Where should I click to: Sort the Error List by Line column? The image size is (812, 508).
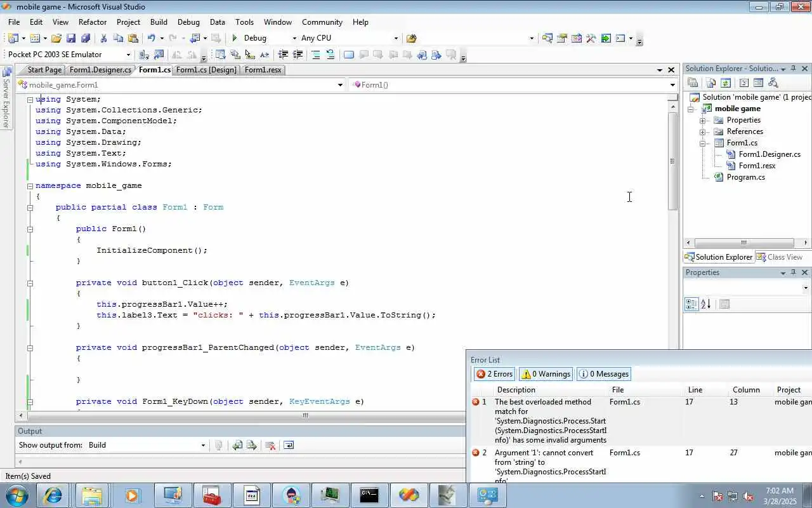tap(695, 390)
